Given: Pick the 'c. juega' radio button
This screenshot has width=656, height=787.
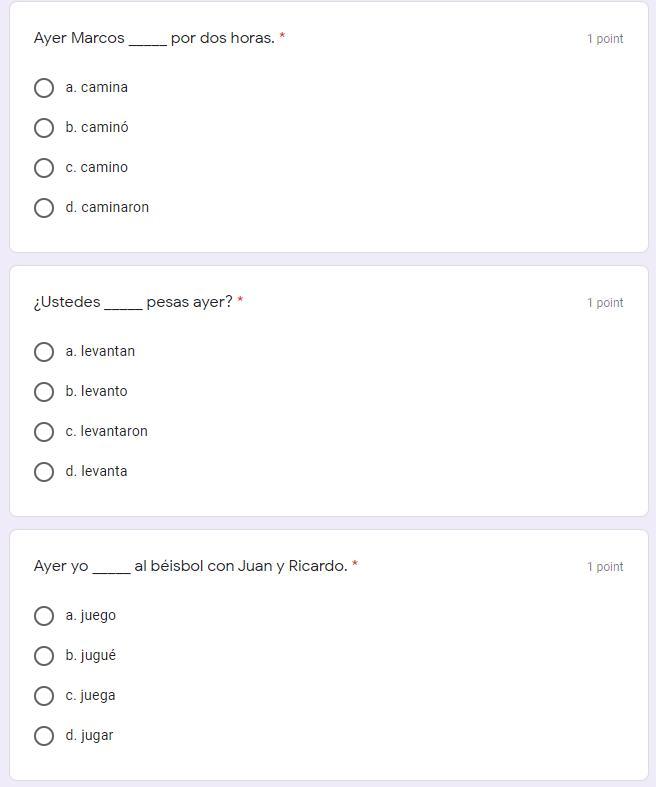Looking at the screenshot, I should click(44, 696).
